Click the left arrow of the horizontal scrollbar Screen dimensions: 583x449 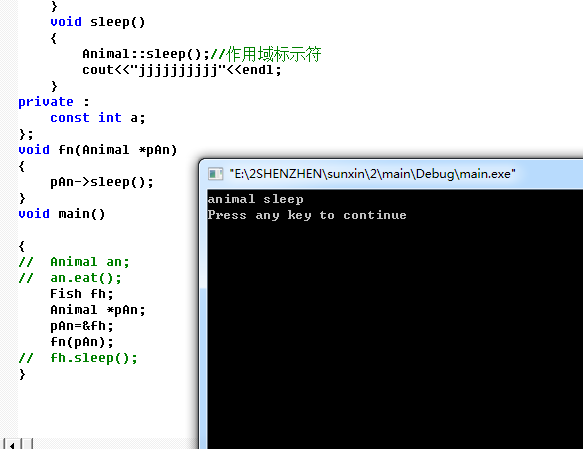tap(12, 444)
